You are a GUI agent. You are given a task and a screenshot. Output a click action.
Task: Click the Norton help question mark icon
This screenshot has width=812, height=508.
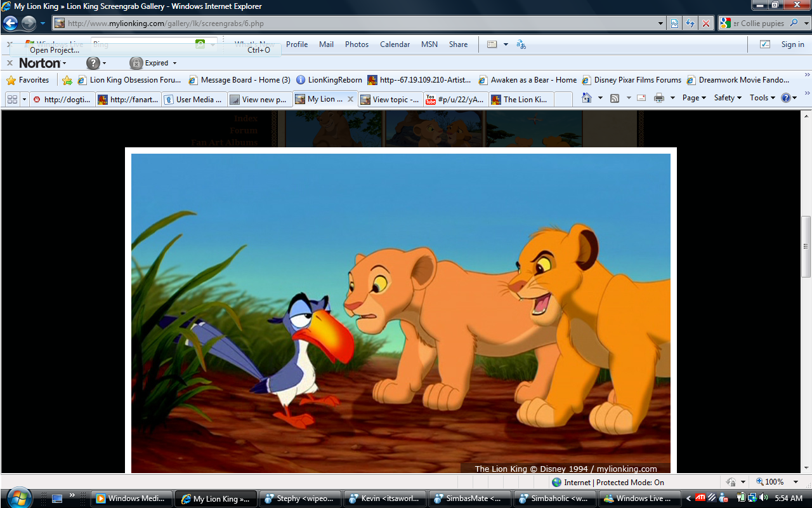93,63
